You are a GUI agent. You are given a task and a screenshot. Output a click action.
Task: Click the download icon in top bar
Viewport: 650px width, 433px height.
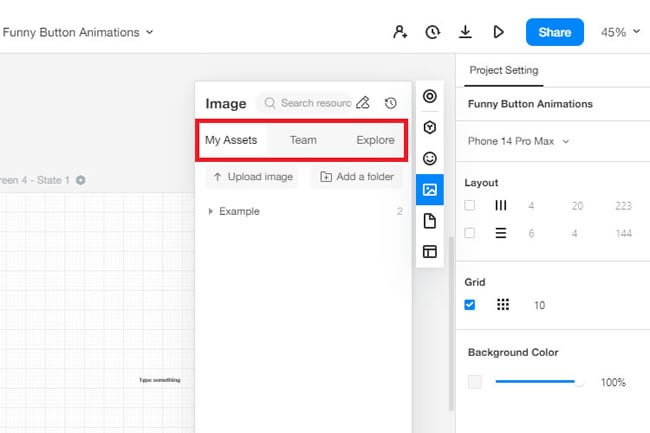(x=465, y=32)
